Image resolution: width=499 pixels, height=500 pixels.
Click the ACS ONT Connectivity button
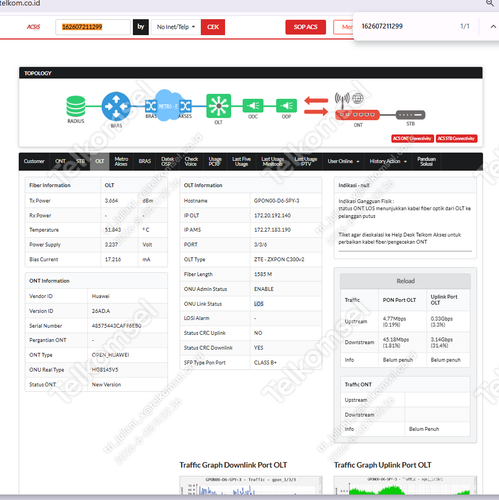pyautogui.click(x=412, y=138)
